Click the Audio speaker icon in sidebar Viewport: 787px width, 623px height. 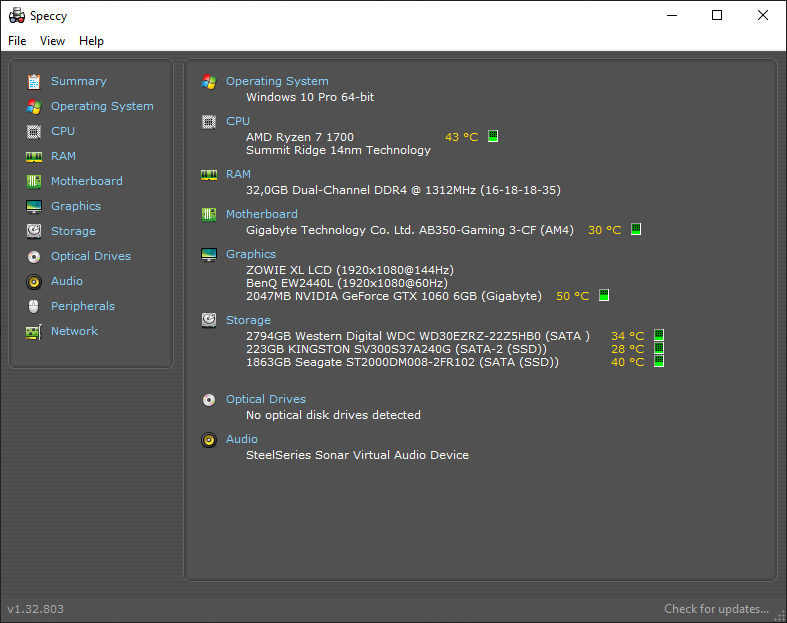coord(34,281)
